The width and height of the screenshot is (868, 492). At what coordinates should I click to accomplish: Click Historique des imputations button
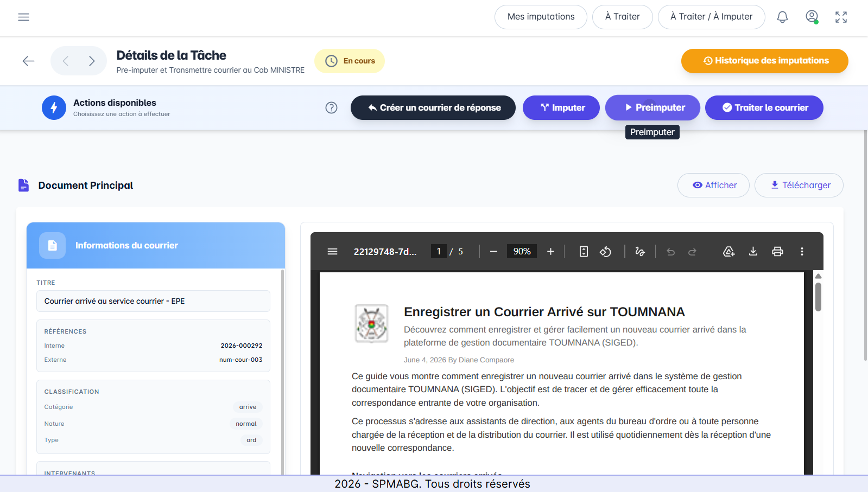pos(764,61)
